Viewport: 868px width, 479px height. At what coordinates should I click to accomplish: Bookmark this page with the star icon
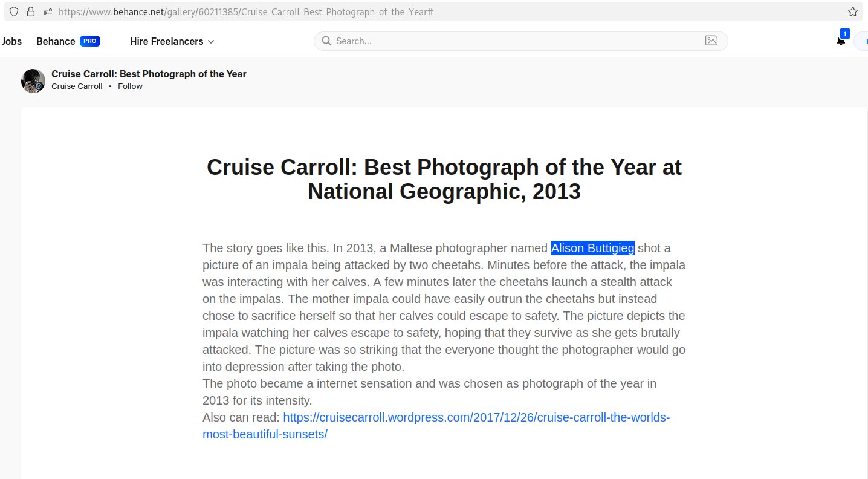coord(852,11)
